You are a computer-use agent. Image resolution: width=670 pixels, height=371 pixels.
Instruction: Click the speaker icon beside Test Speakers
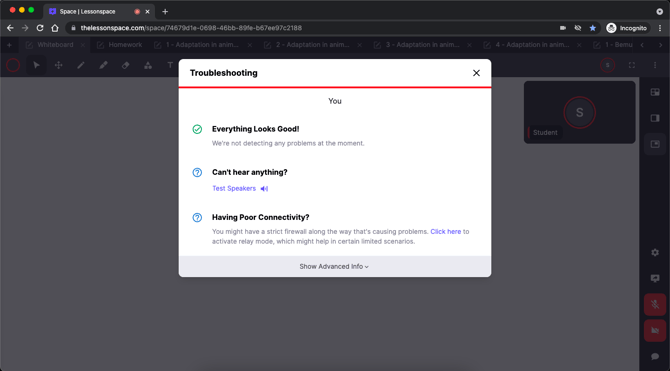click(x=264, y=188)
